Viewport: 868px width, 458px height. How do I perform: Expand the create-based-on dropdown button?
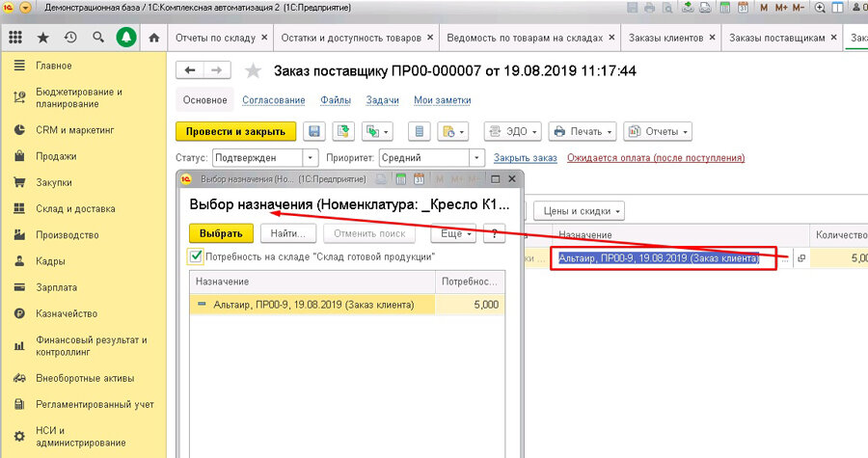click(377, 132)
